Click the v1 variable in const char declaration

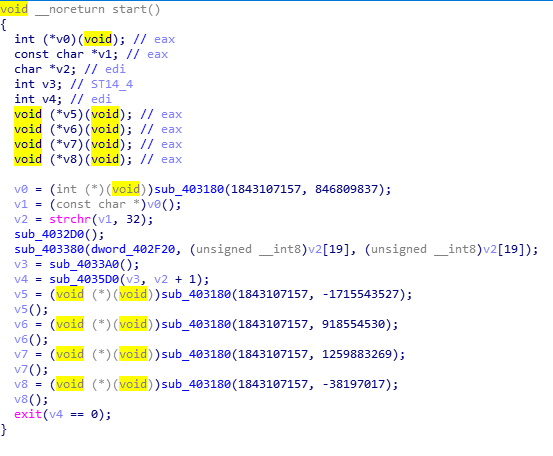(x=104, y=54)
